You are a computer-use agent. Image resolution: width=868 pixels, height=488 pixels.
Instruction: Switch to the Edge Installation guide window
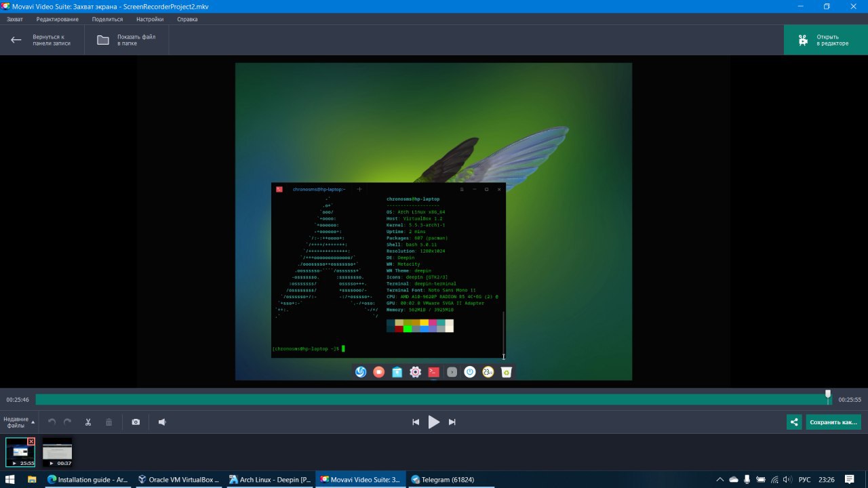(87, 479)
